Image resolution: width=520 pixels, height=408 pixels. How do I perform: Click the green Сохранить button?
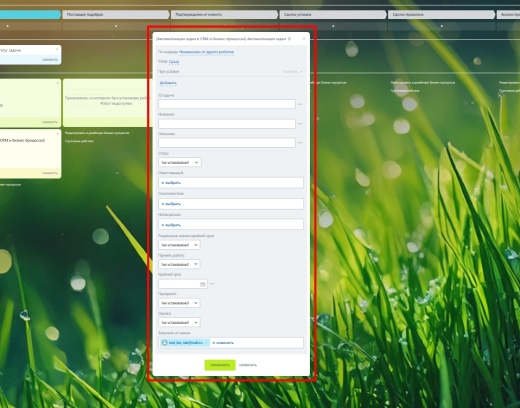click(x=220, y=365)
